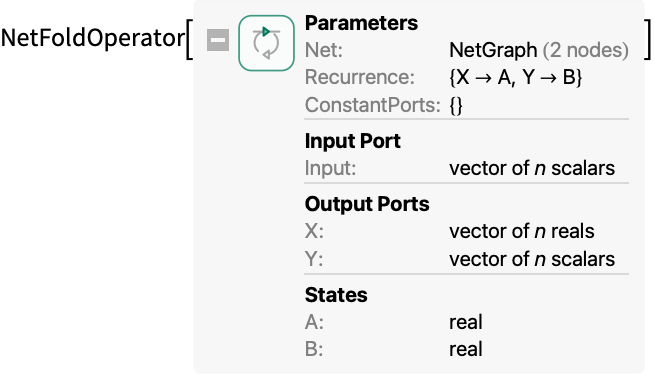Viewport: 655px width, 375px height.
Task: Click the NetFoldOperator recurrence loop icon
Action: tap(267, 43)
